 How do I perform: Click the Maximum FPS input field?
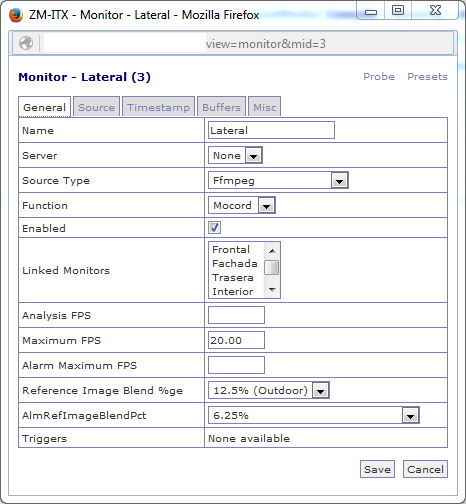[x=236, y=340]
